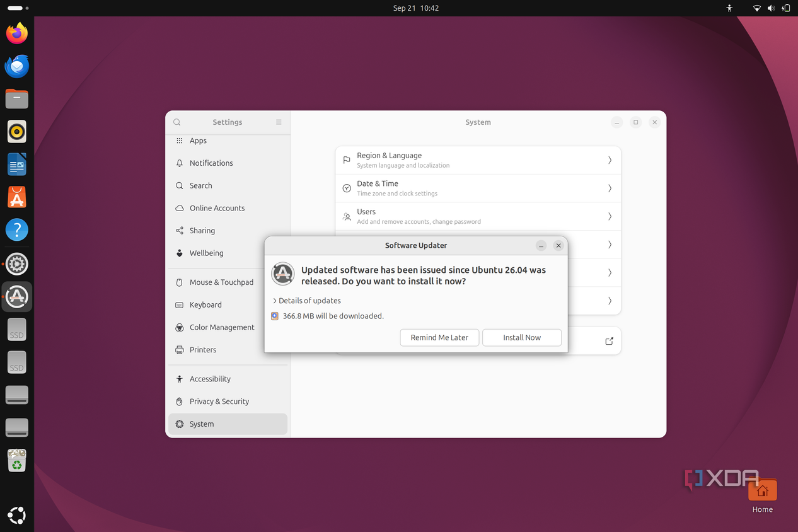This screenshot has width=798, height=532.
Task: Open the orange App Center dock icon
Action: point(17,197)
